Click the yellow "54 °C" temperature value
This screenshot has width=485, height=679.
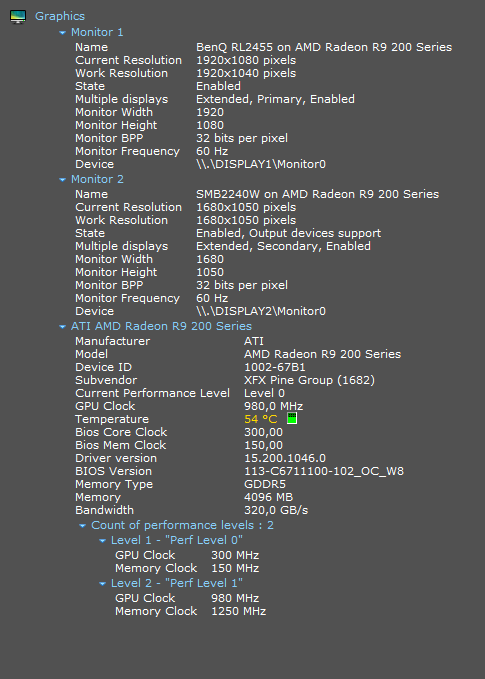click(261, 419)
